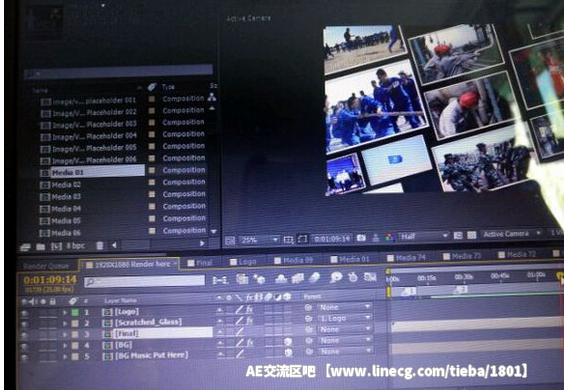Image resolution: width=569 pixels, height=390 pixels.
Task: Open the project flowchart view icon
Action: point(212,97)
